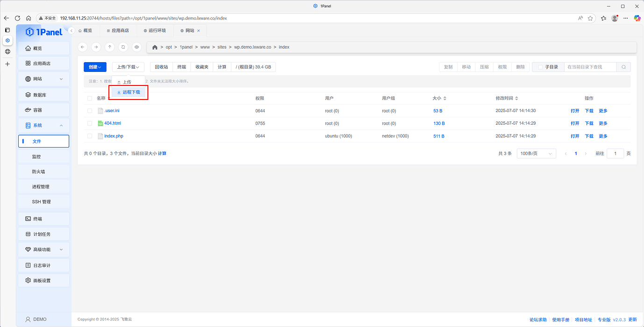Go up to parent directory using the up arrow
Image resolution: width=644 pixels, height=327 pixels.
click(109, 47)
